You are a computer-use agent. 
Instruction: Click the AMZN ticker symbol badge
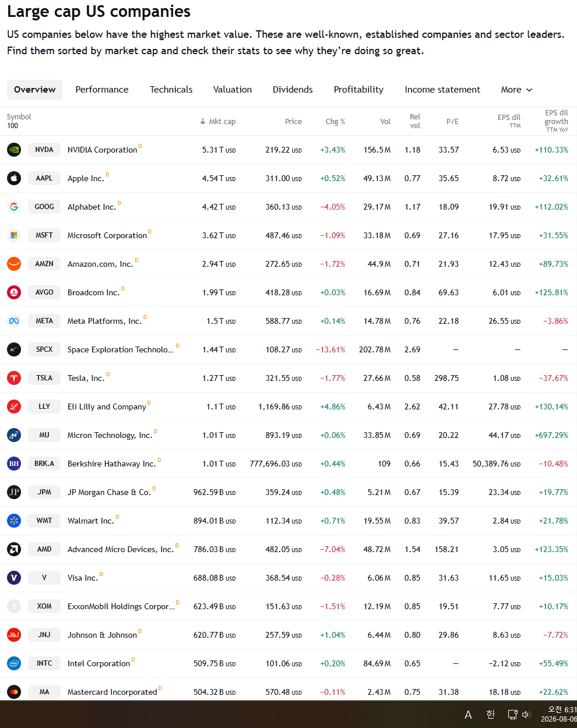[44, 264]
